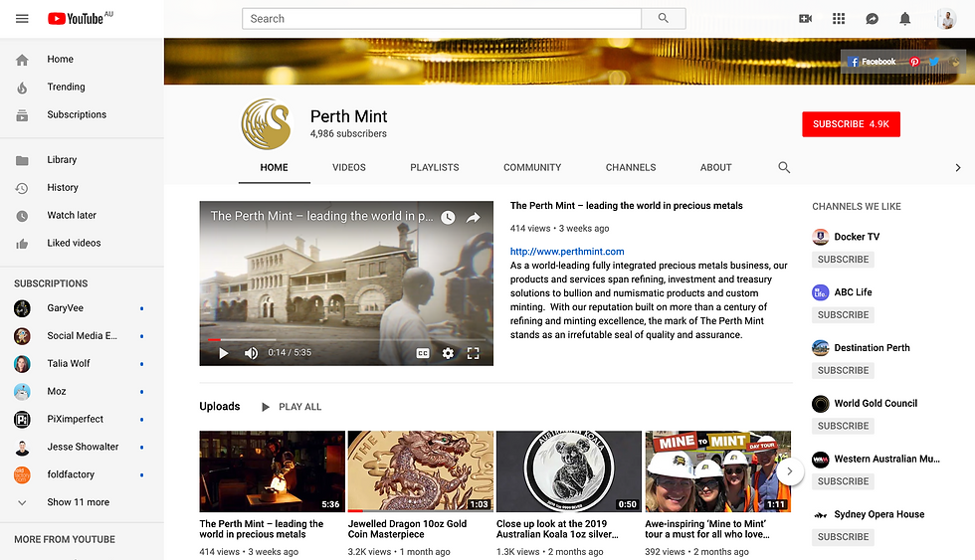Go to Home in sidebar
975x560 pixels.
tap(82, 59)
